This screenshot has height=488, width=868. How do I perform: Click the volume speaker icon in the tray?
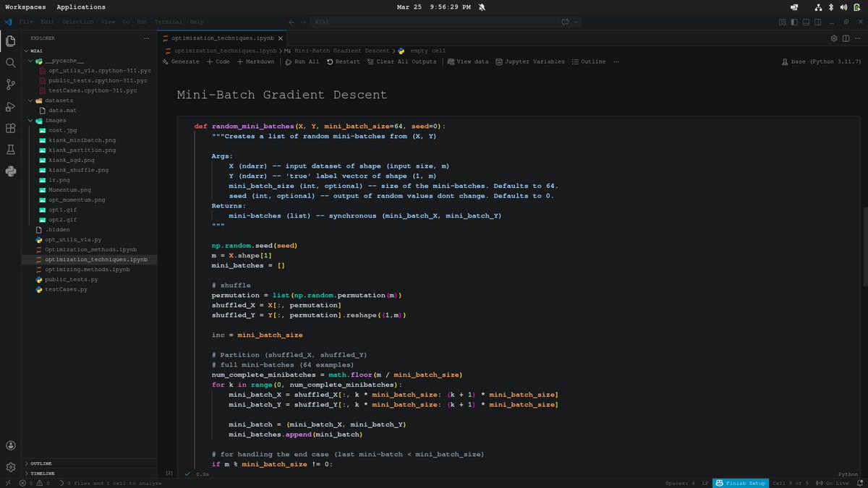843,7
